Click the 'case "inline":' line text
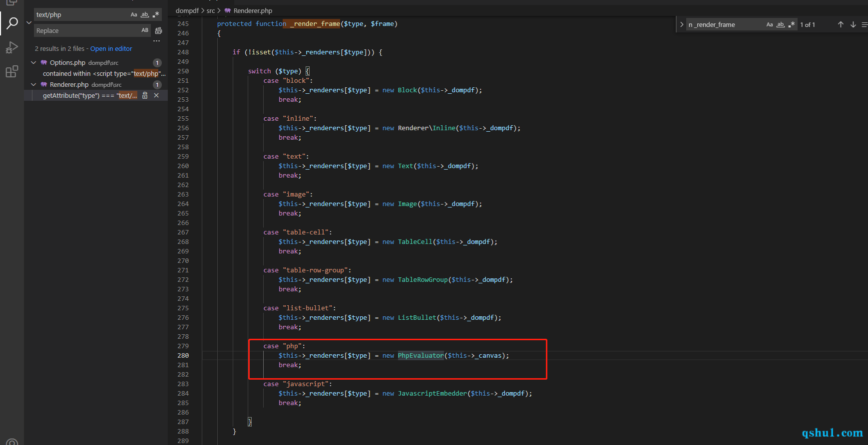Screen dimensions: 868x445 pyautogui.click(x=290, y=119)
